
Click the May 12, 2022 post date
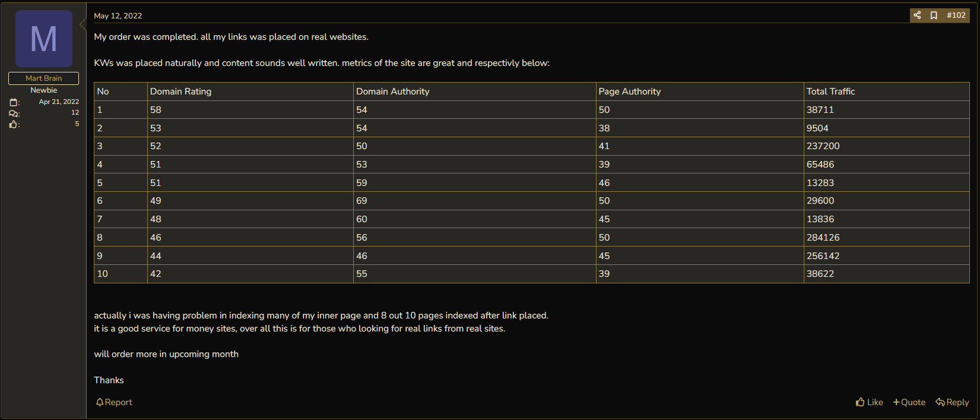[x=118, y=16]
